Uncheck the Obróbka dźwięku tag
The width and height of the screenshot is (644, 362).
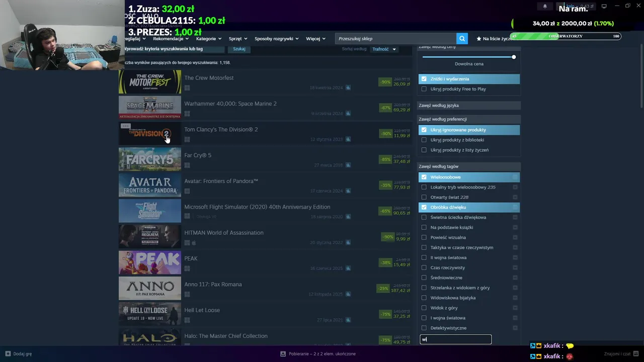424,207
